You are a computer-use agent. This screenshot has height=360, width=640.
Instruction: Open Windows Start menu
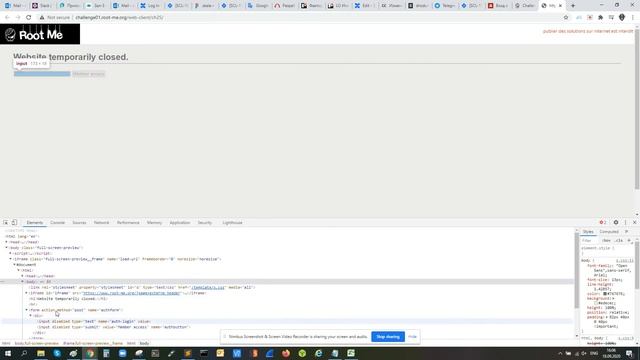(8, 353)
